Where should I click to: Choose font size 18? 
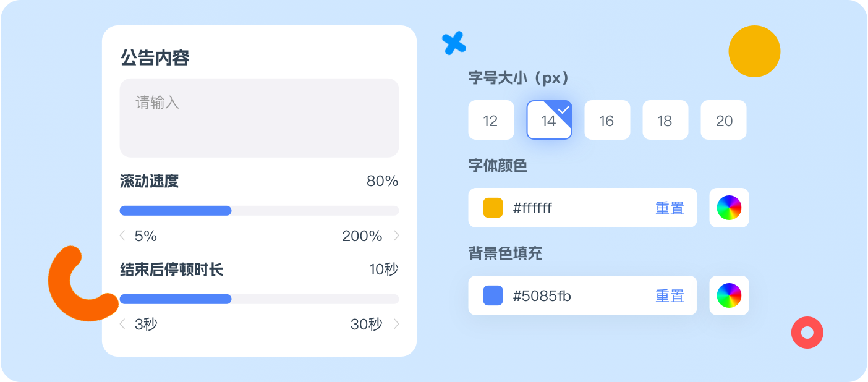tap(665, 120)
